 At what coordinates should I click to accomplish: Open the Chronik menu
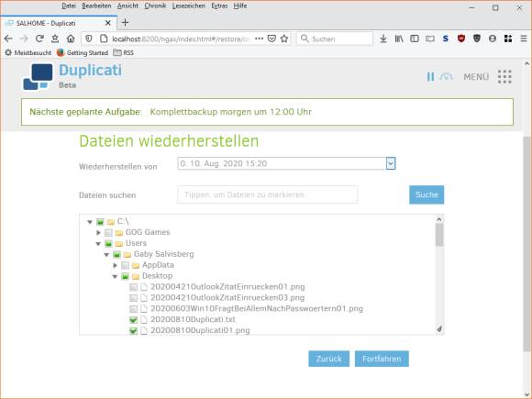tap(155, 6)
